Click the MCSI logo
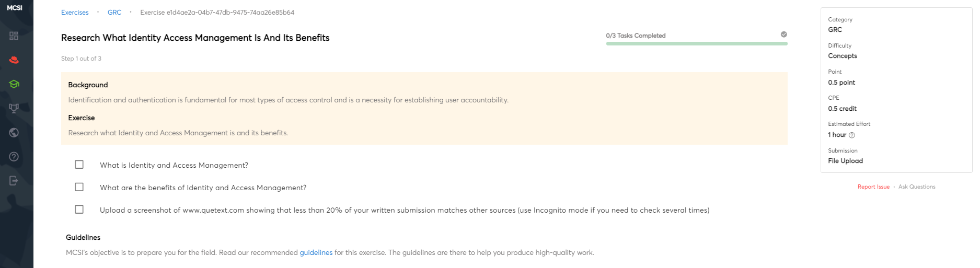This screenshot has height=268, width=980. (15, 8)
